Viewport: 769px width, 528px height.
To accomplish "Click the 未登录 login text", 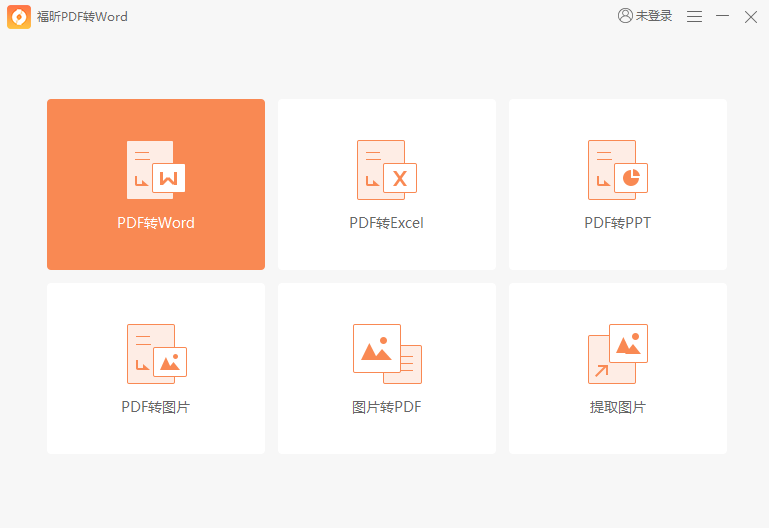I will tap(654, 16).
